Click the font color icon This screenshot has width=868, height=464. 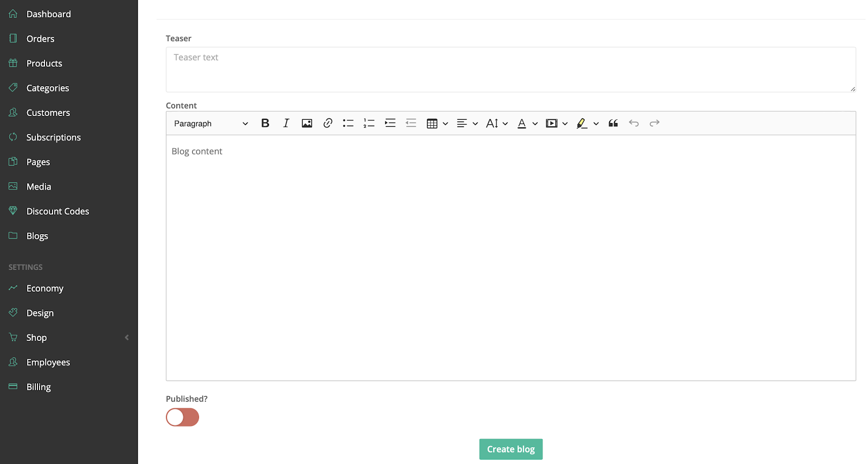point(522,124)
